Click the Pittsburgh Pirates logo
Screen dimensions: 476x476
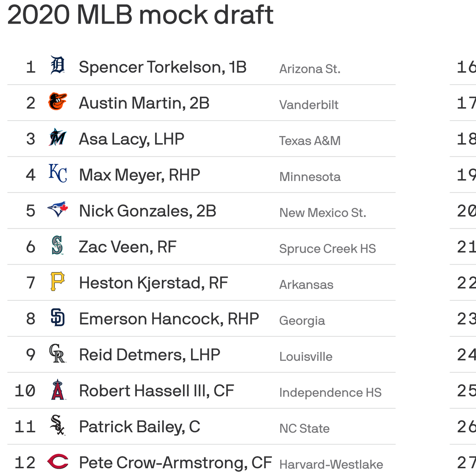57,281
